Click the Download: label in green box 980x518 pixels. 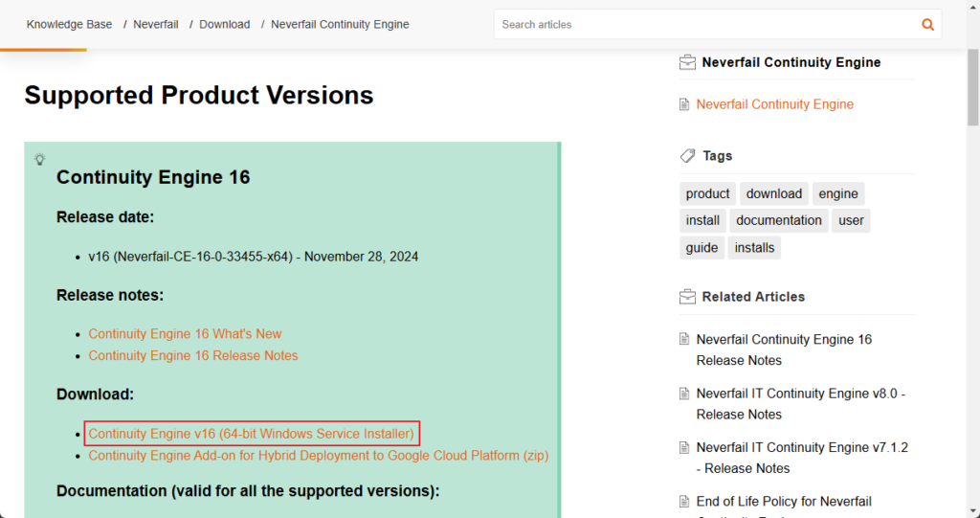[x=95, y=394]
